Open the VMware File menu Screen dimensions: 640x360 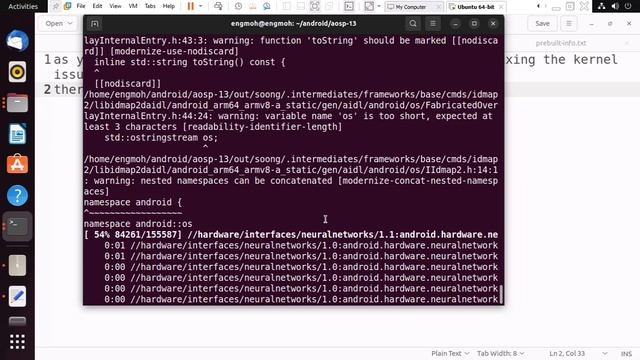point(81,6)
